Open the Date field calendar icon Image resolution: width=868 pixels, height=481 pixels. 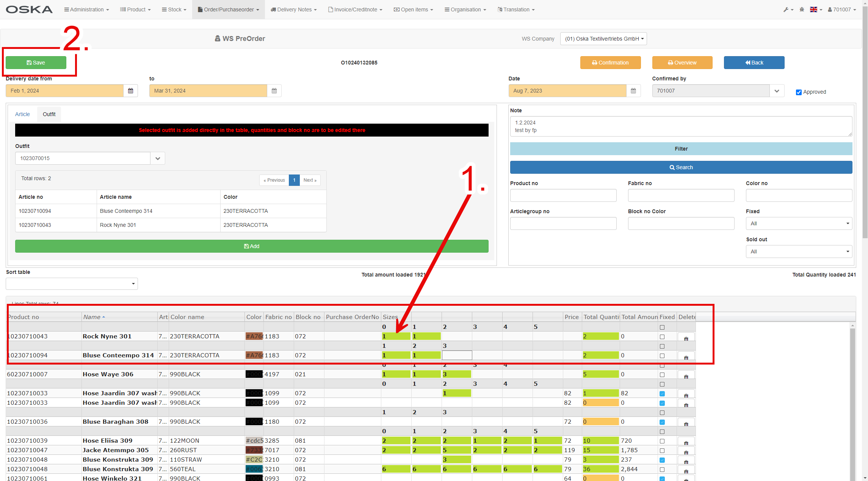point(633,91)
